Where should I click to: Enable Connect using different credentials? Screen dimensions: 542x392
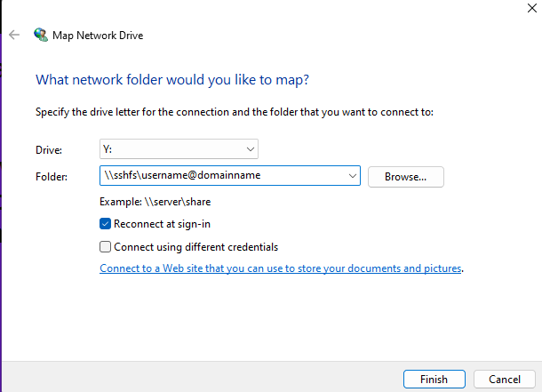point(105,247)
